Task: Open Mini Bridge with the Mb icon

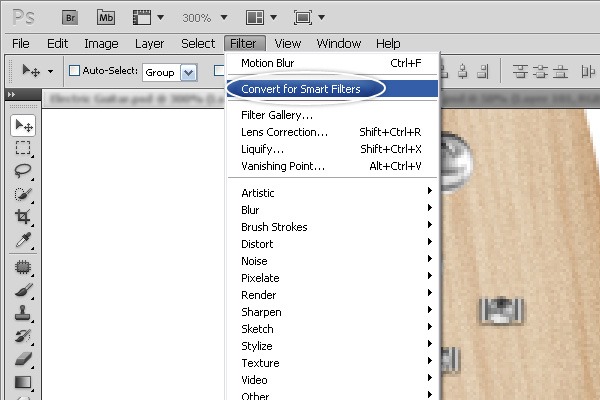Action: coord(106,18)
